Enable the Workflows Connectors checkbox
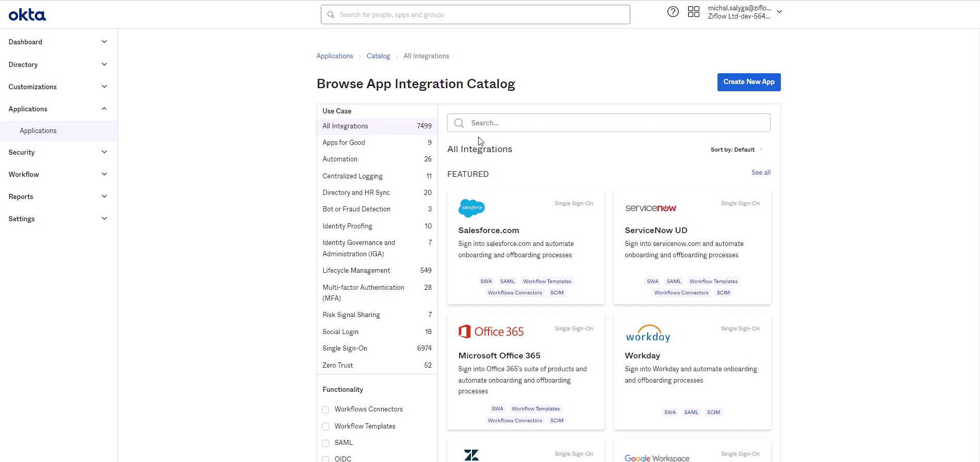This screenshot has width=980, height=462. (x=325, y=410)
